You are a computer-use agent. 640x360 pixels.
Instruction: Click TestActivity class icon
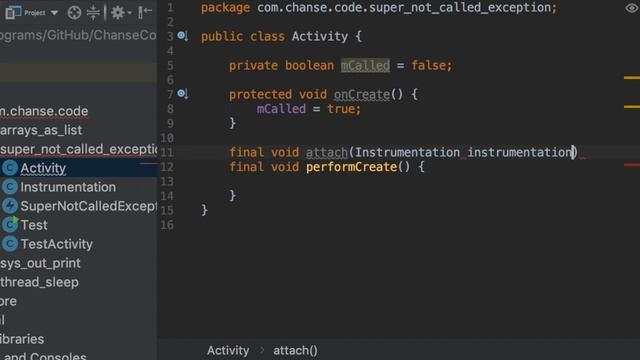pyautogui.click(x=10, y=244)
